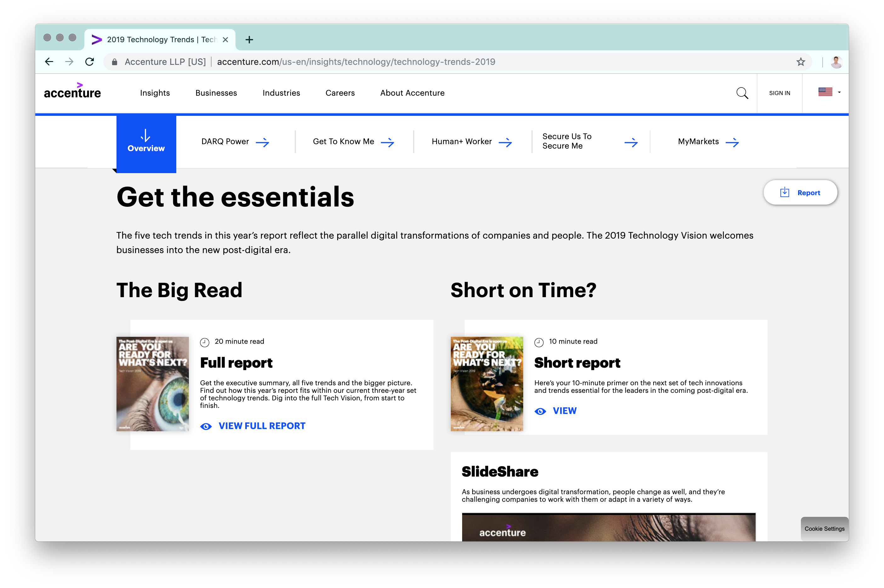Open the Careers menu

340,93
